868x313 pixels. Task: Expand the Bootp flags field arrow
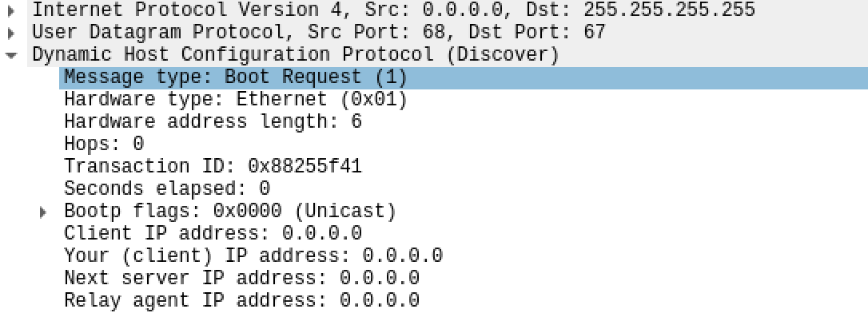click(43, 212)
